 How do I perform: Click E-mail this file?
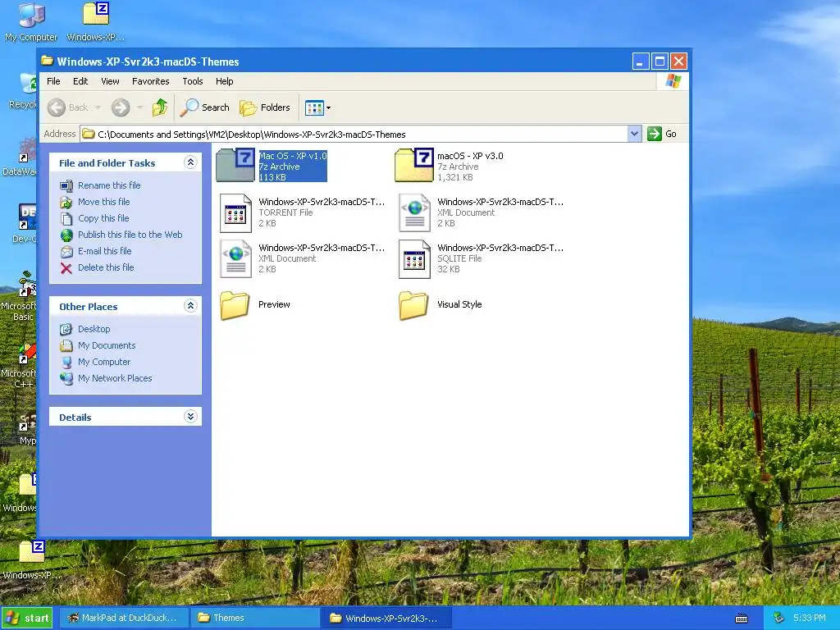pyautogui.click(x=104, y=251)
